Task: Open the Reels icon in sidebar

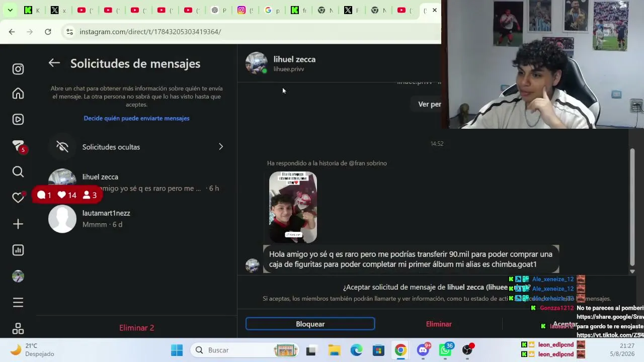Action: (x=18, y=120)
